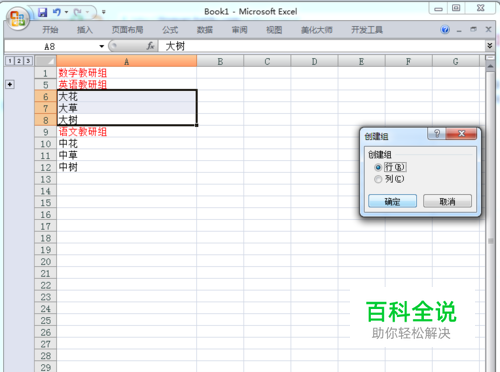Expand the Name Box dropdown
The height and width of the screenshot is (372, 500).
(102, 46)
